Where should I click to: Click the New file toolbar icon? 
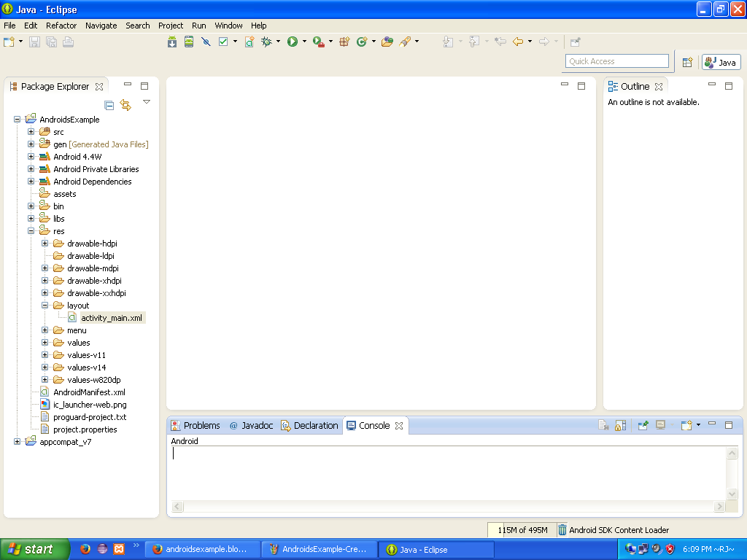(x=9, y=42)
